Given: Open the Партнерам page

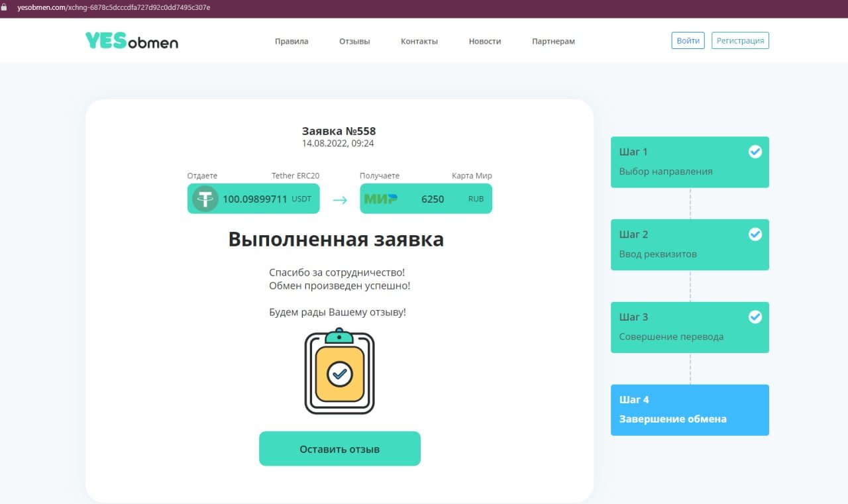Looking at the screenshot, I should (x=553, y=41).
